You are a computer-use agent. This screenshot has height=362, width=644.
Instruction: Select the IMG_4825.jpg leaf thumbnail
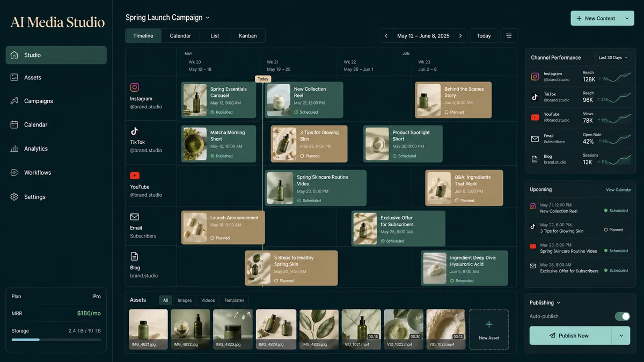pos(319,329)
